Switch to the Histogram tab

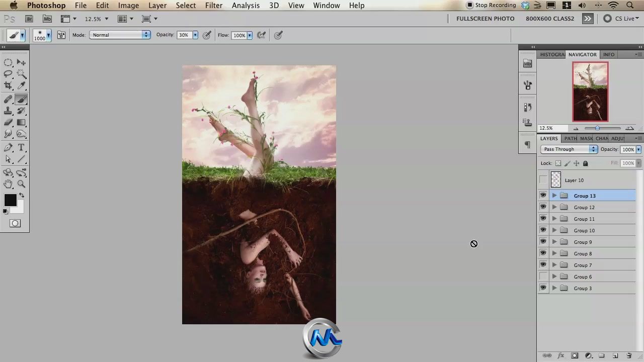pos(552,54)
